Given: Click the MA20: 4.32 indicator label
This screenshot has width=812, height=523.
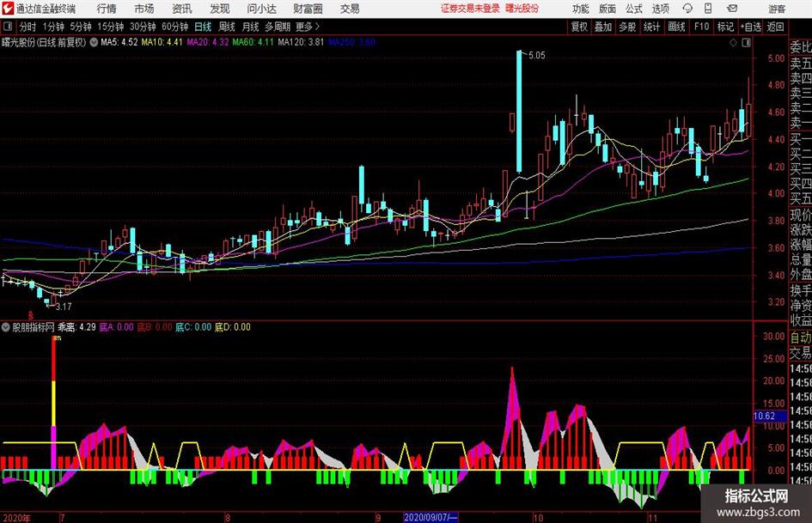Looking at the screenshot, I should click(x=207, y=42).
